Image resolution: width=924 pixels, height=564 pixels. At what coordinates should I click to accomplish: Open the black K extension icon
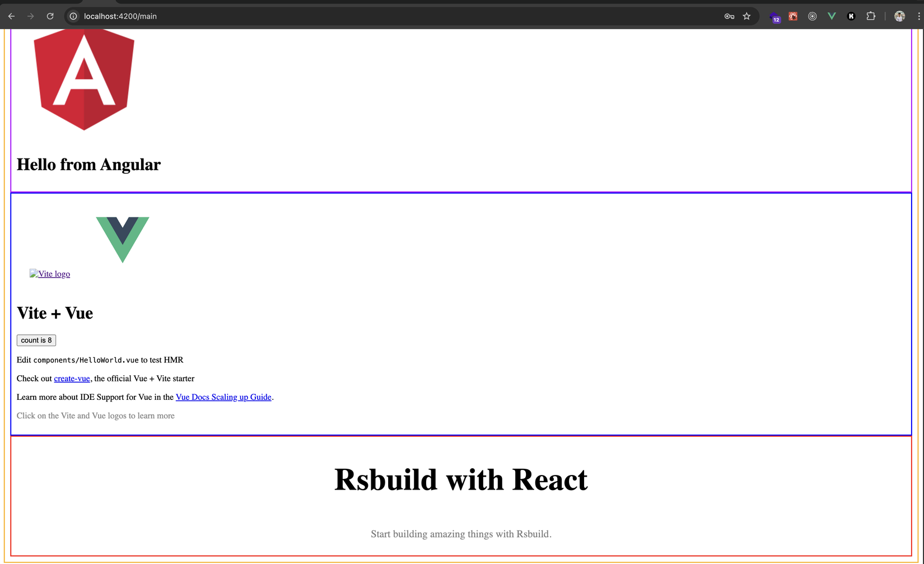(851, 16)
